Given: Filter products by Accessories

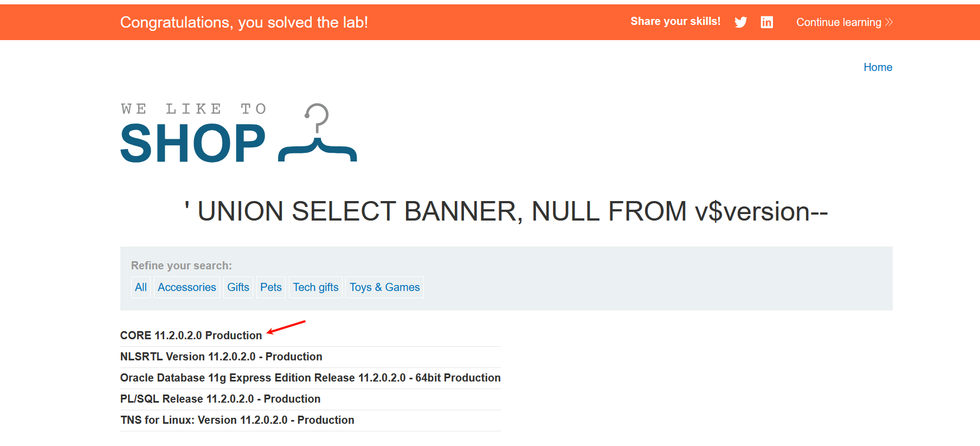Looking at the screenshot, I should point(186,287).
